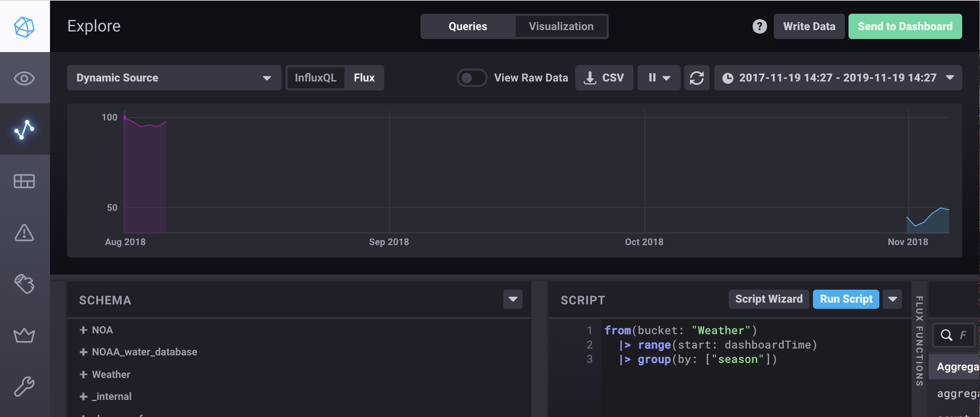Select the Admin crown icon
This screenshot has height=417, width=980.
click(24, 335)
